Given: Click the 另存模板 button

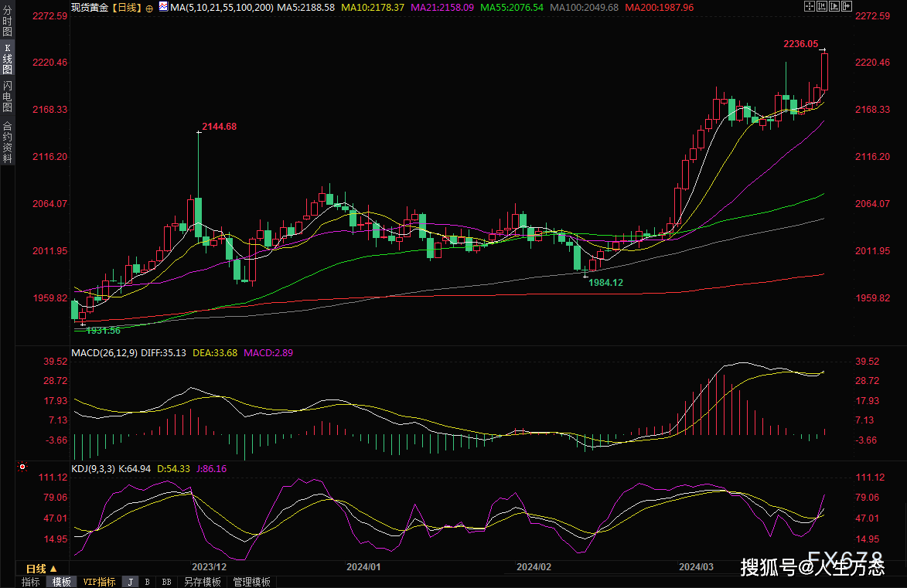Looking at the screenshot, I should (203, 582).
